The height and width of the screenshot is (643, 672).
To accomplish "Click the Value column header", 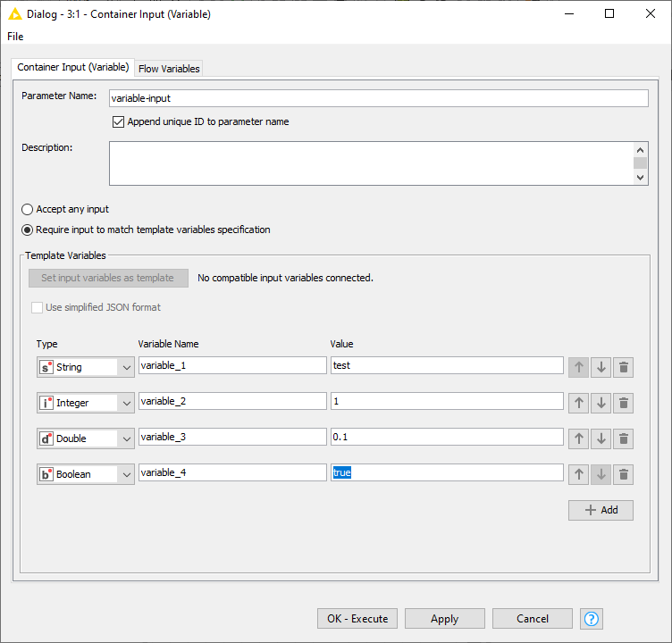I will (x=341, y=344).
